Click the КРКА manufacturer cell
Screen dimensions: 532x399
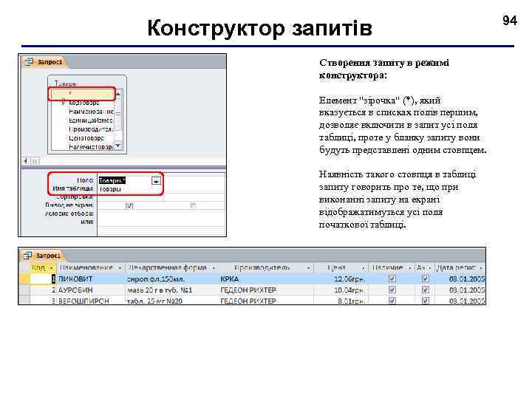click(x=267, y=279)
